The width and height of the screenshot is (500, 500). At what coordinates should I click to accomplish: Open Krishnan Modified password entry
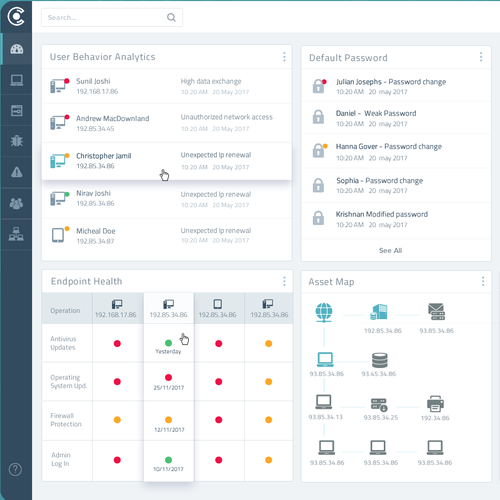[396, 219]
